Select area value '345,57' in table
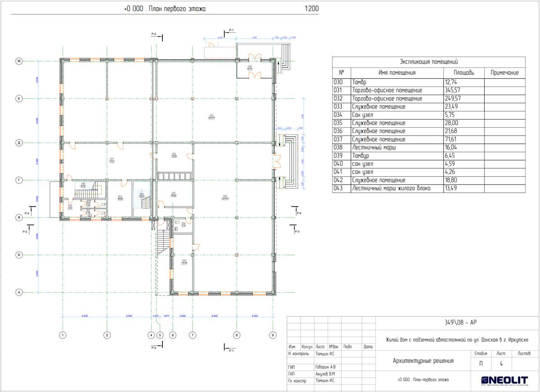This screenshot has height=392, width=540. pyautogui.click(x=452, y=90)
